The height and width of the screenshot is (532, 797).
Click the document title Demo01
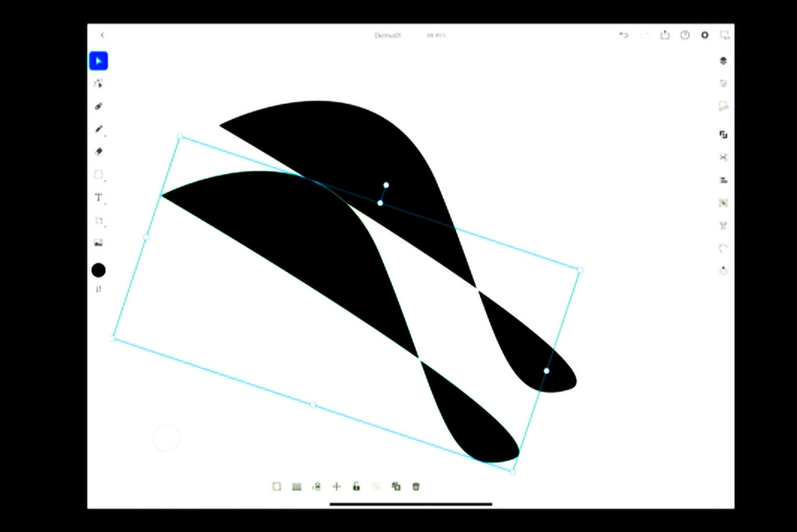tap(388, 35)
